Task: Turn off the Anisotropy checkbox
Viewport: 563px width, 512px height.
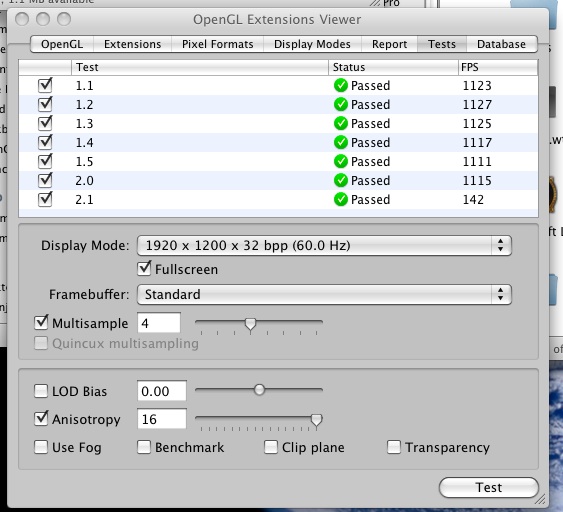Action: coord(41,419)
